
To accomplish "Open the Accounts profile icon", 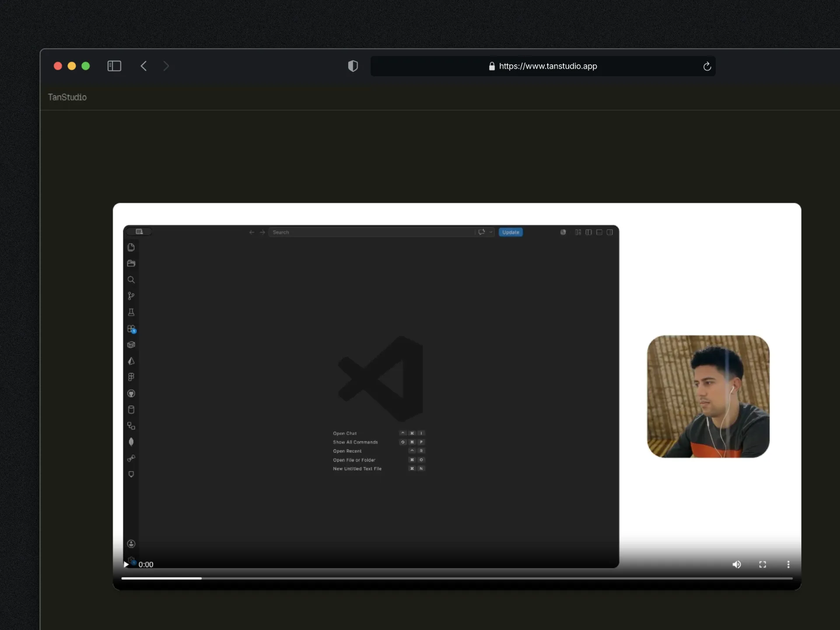I will coord(131,544).
